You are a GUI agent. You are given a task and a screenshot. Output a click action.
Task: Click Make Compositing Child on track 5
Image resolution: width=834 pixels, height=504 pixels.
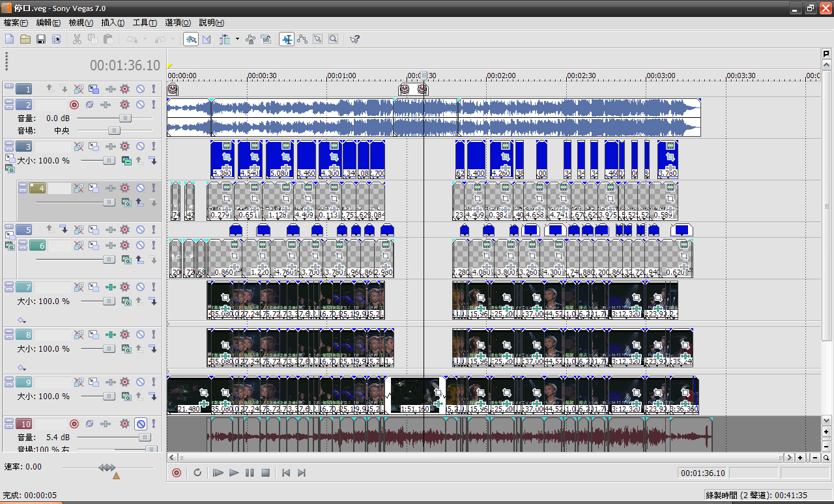point(65,230)
